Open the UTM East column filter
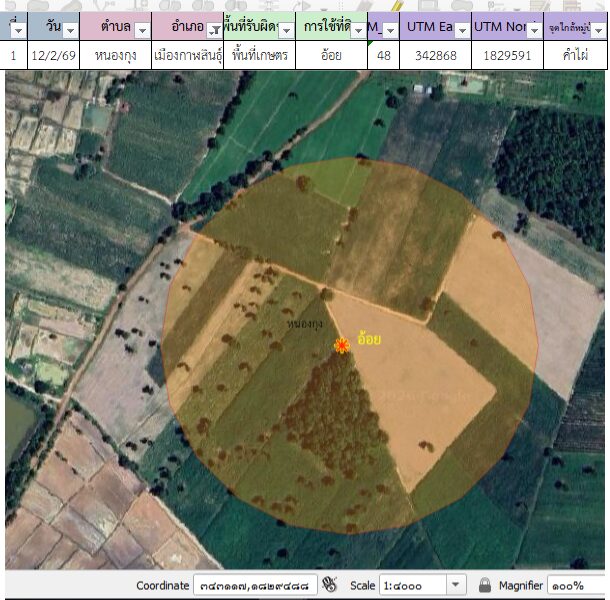Screen dimensions: 610x600 point(460,31)
